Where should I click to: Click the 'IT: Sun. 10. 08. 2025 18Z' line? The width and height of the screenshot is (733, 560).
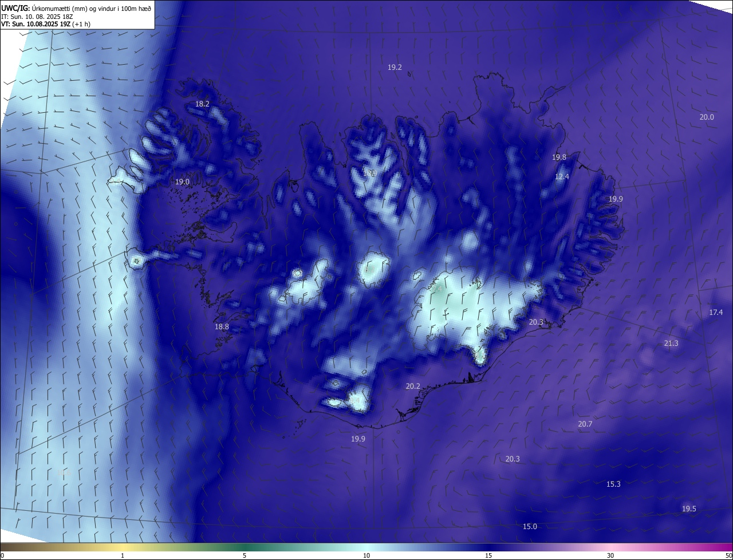(x=37, y=17)
